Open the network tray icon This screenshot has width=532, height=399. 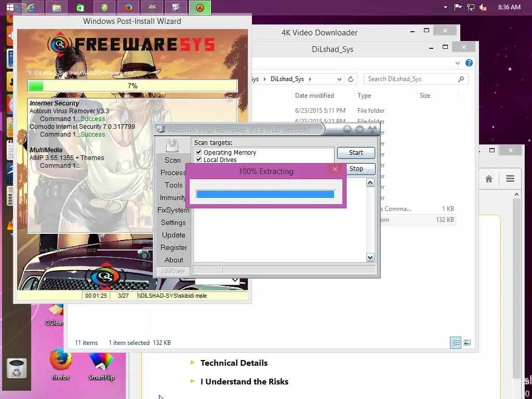click(471, 7)
